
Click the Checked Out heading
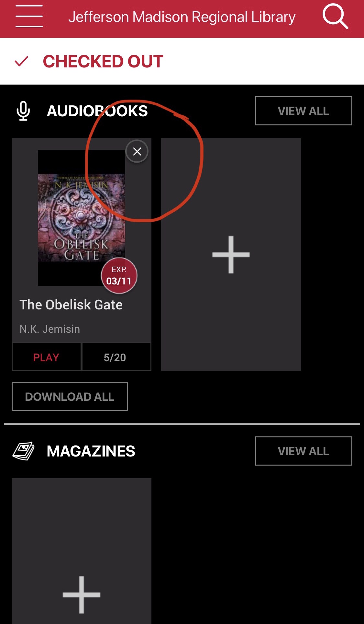pos(103,61)
